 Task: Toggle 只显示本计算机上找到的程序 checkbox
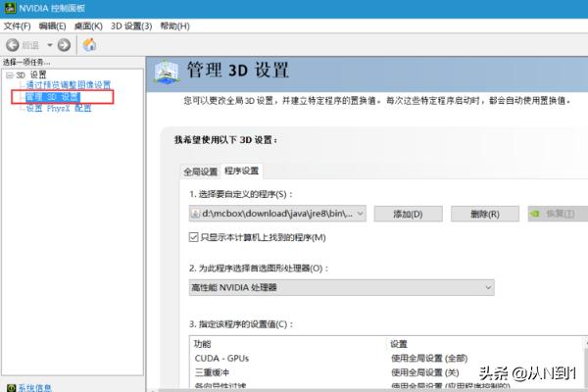[x=193, y=237]
